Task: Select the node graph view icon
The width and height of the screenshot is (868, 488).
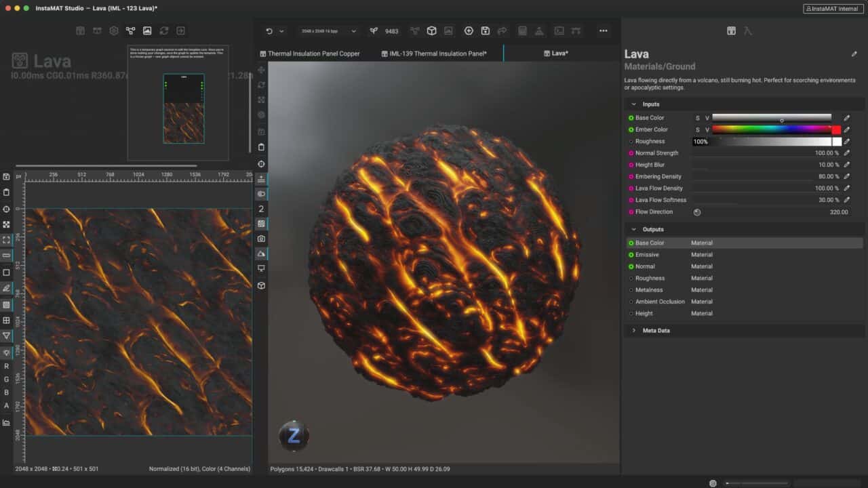Action: 130,31
